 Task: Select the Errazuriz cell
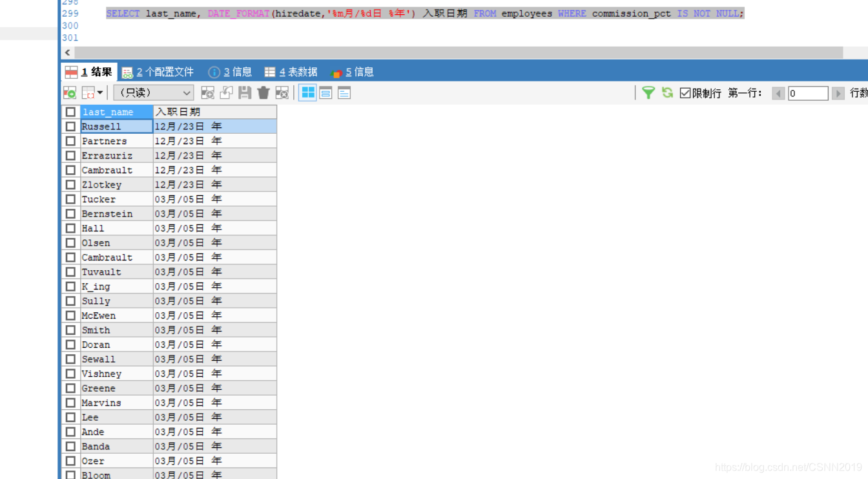(116, 156)
